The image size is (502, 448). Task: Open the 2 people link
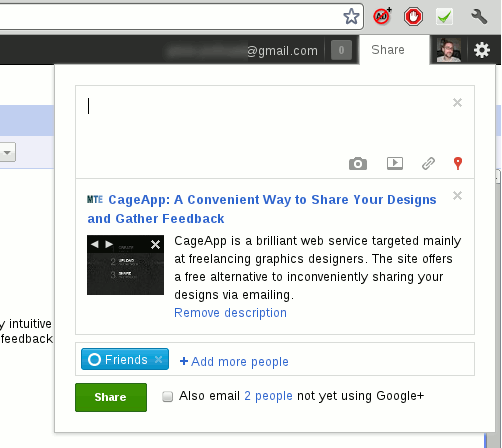[x=268, y=396]
